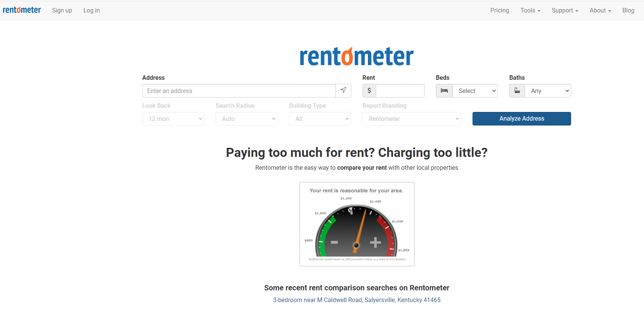Open the Baths Any dropdown
644x310 pixels.
pos(548,91)
